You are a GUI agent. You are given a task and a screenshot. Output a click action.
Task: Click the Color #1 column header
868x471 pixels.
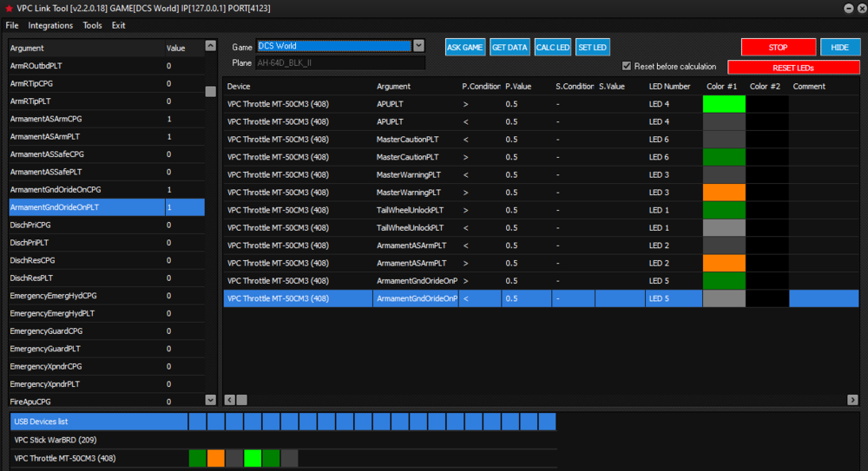pos(722,87)
